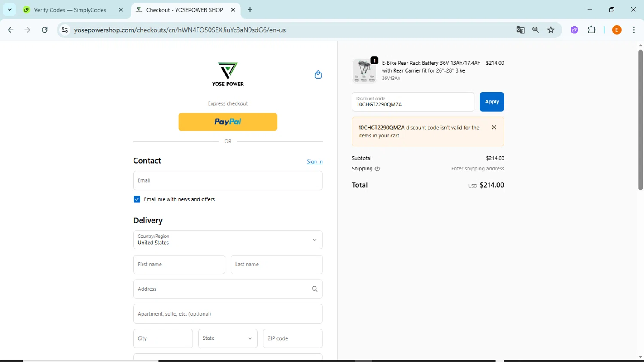Click the Address field

click(228, 289)
